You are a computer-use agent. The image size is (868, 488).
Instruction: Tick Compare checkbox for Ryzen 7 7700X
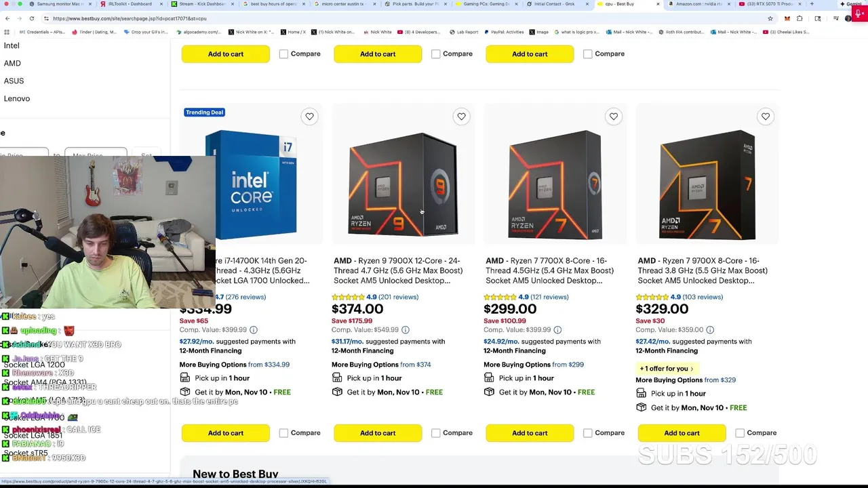(587, 433)
